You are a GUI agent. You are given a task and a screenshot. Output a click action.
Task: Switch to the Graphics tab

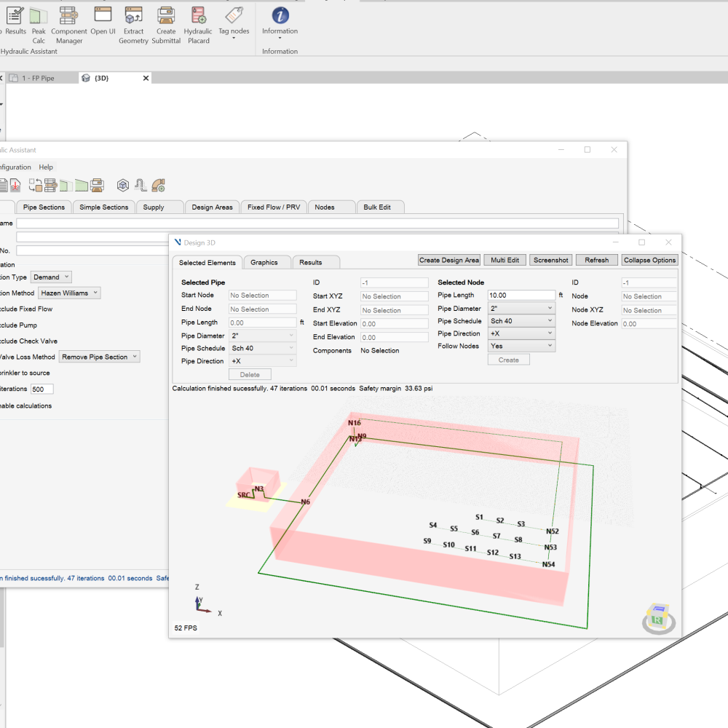click(x=264, y=263)
